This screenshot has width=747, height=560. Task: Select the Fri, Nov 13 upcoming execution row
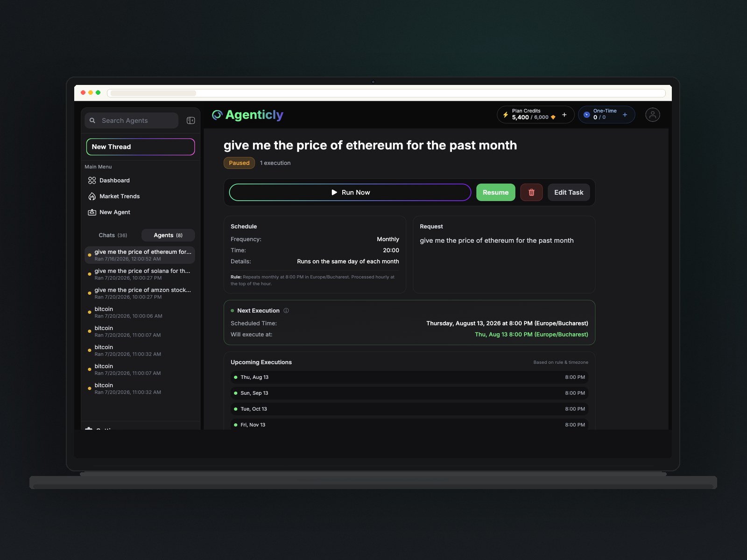pos(409,424)
